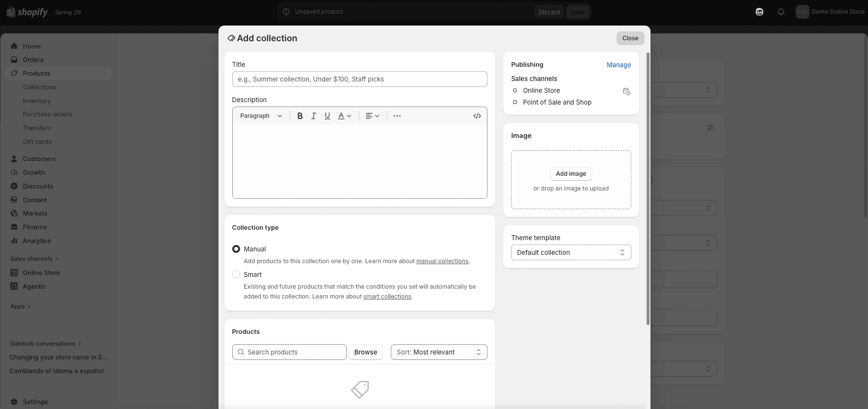Click the Home icon in sidebar
Viewport: 868px width, 409px height.
tap(14, 46)
